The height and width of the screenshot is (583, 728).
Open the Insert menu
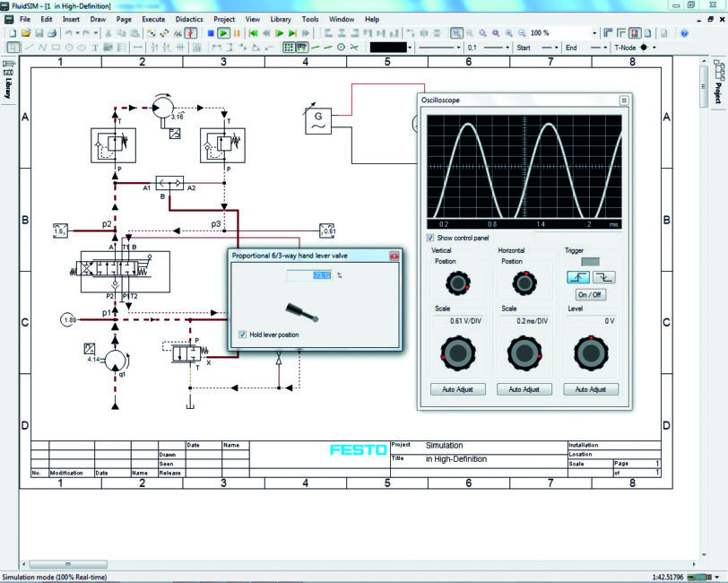(x=71, y=19)
